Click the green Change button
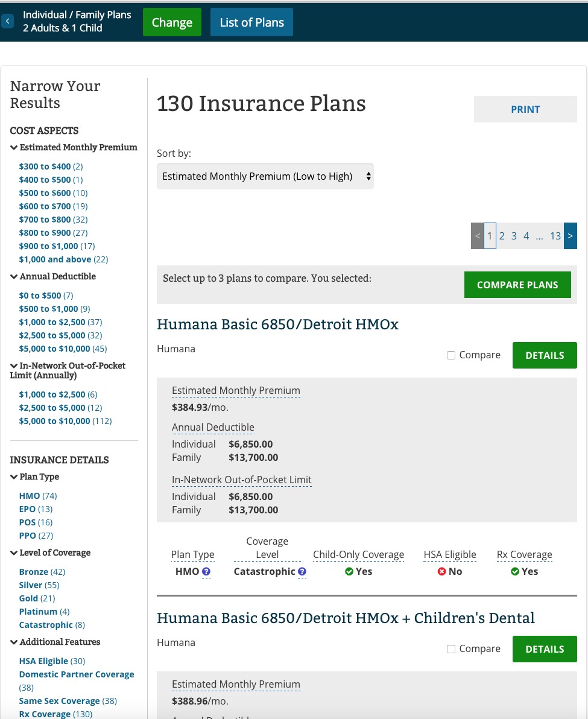Viewport: 588px width, 719px height. 172,22
